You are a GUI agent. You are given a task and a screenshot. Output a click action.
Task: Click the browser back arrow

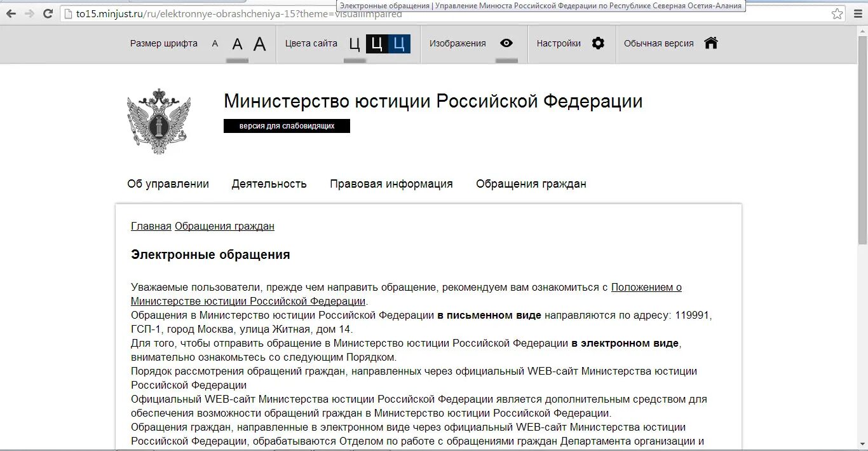point(11,13)
